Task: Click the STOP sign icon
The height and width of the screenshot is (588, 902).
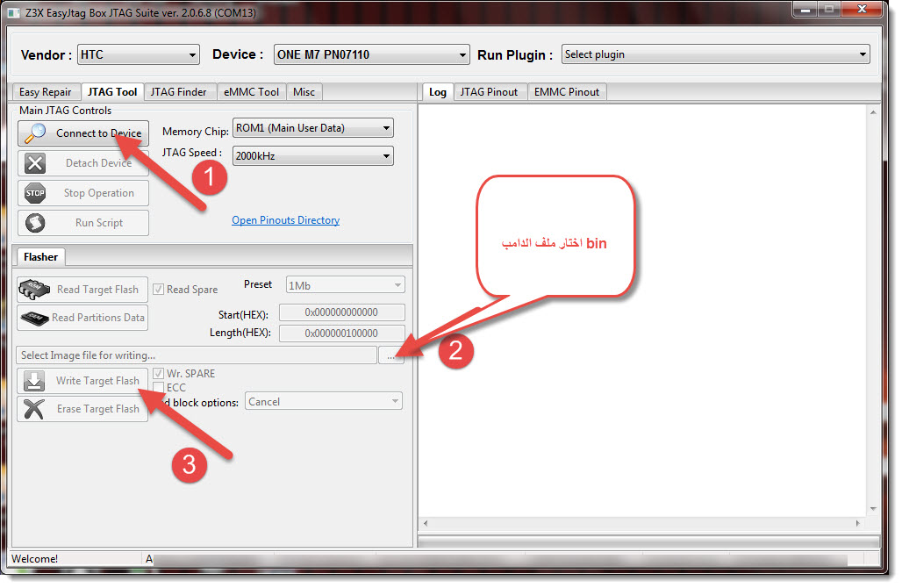Action: pyautogui.click(x=35, y=193)
